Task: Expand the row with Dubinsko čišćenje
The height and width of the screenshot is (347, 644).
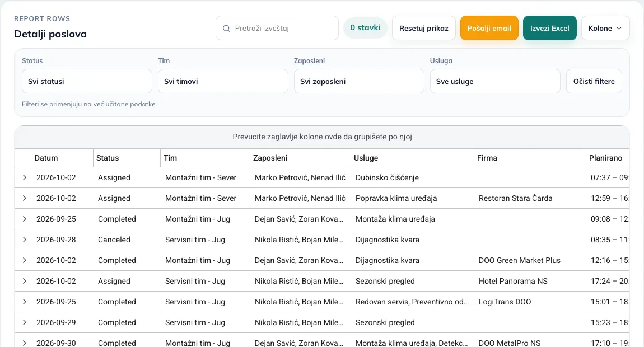Action: (25, 177)
